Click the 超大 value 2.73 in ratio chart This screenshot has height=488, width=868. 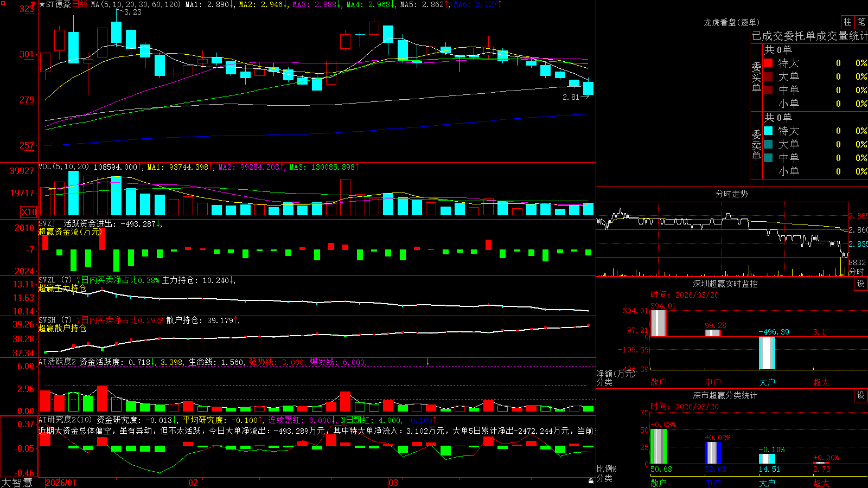pyautogui.click(x=821, y=469)
